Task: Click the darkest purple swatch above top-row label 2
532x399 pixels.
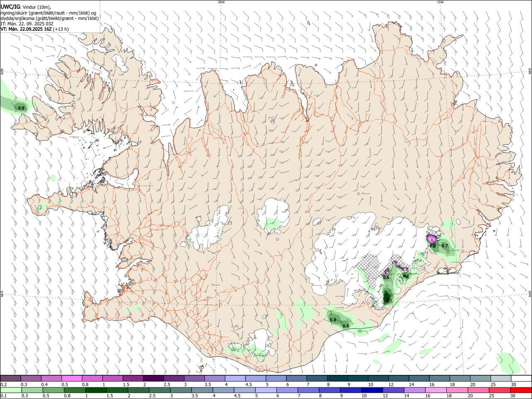Action: [x=153, y=378]
